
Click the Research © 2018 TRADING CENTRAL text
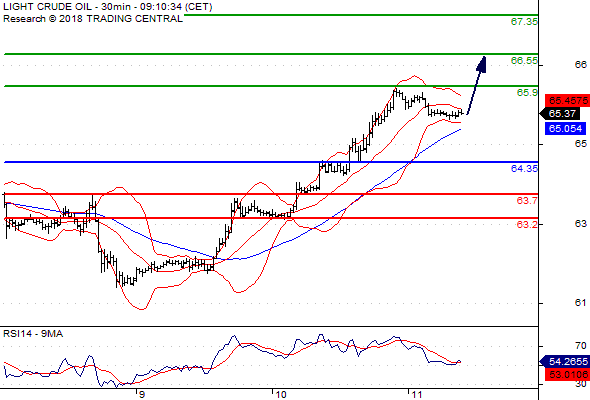click(x=93, y=18)
